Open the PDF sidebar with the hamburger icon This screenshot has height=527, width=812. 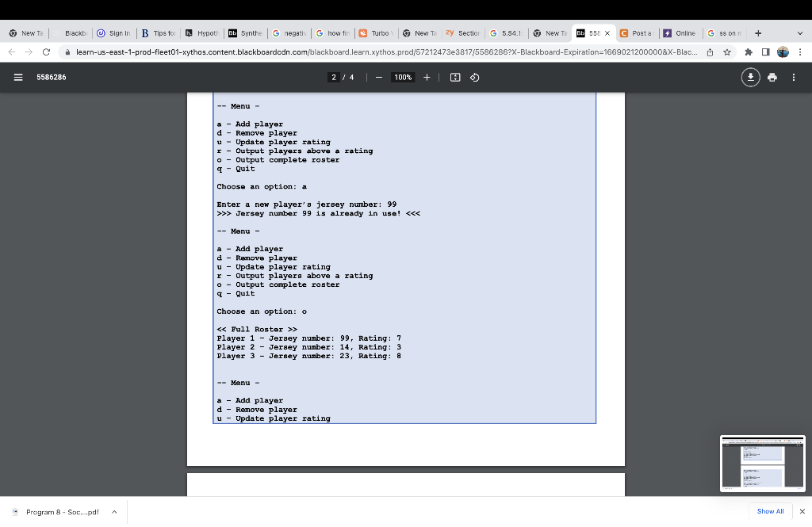(x=17, y=77)
